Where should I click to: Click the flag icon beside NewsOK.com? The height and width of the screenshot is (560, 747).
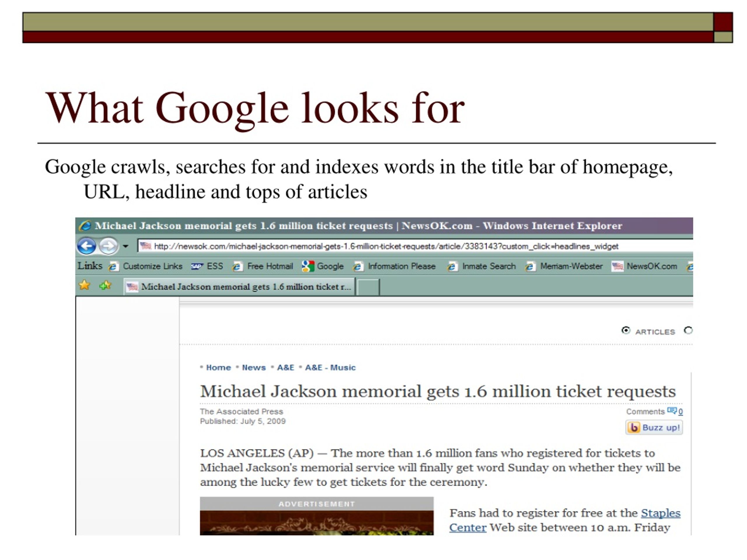618,267
